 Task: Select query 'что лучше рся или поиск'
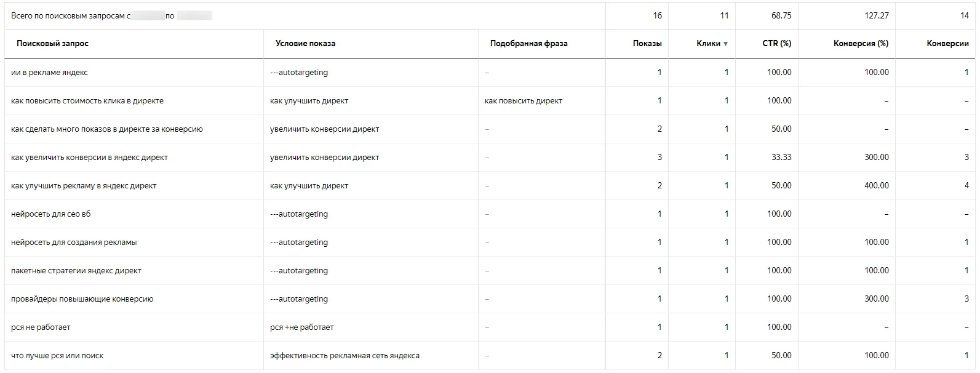point(57,356)
